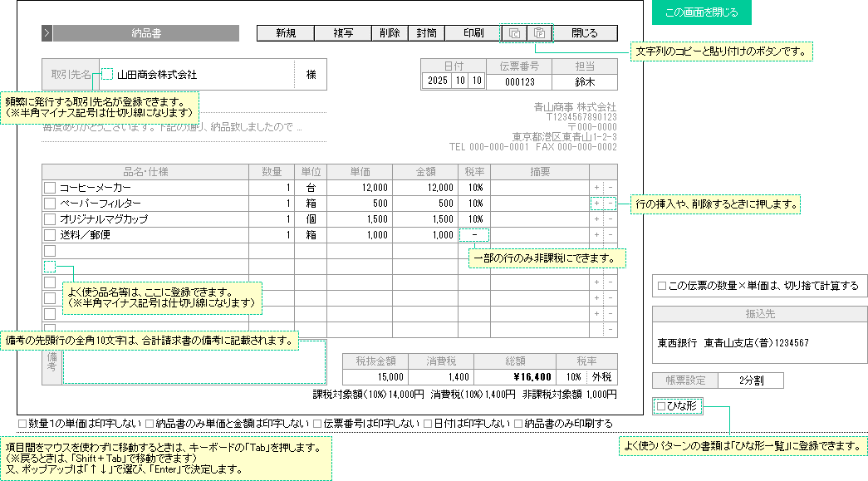Click the non-taxable 税率 cell on 送料／郵便 row
This screenshot has height=481, width=868.
[473, 235]
